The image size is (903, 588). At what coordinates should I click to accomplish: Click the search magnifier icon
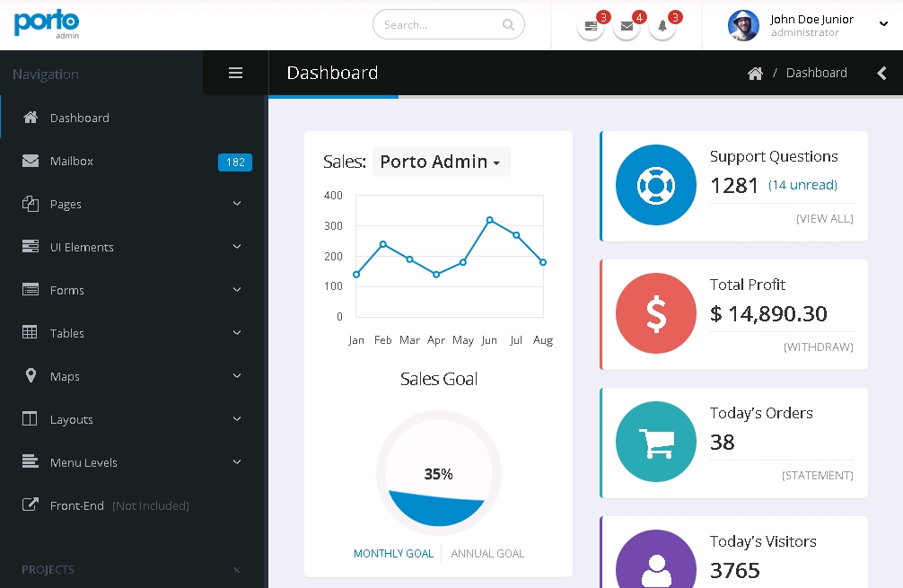click(x=509, y=25)
